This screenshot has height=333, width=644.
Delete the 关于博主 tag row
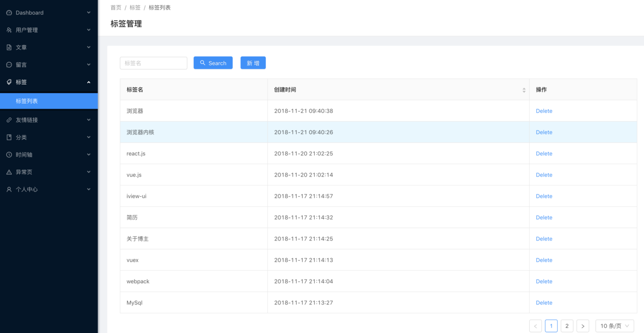pyautogui.click(x=544, y=239)
